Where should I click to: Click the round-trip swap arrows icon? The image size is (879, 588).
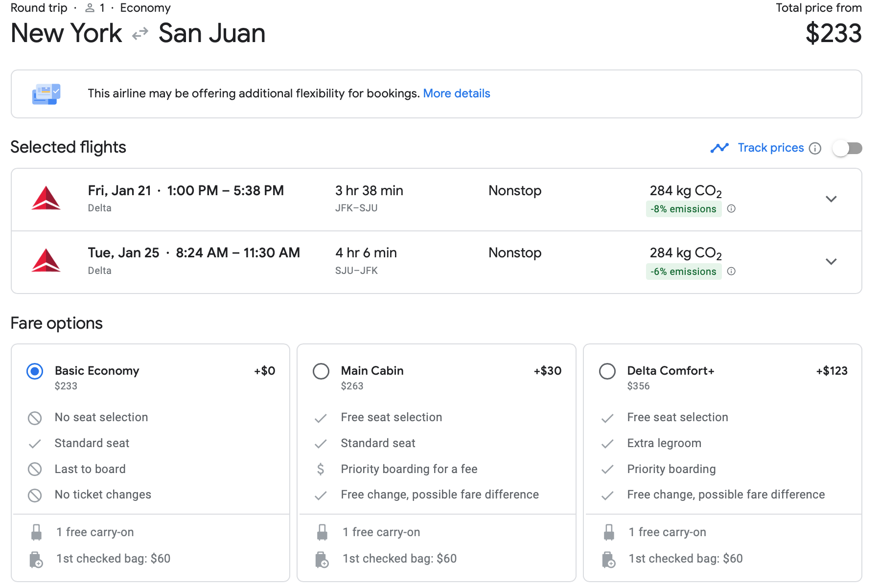click(140, 34)
